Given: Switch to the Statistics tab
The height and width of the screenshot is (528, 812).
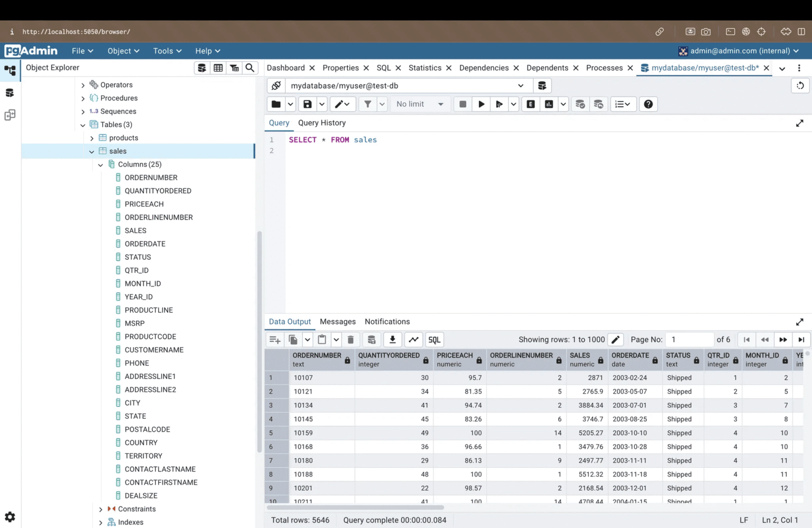Looking at the screenshot, I should tap(425, 68).
